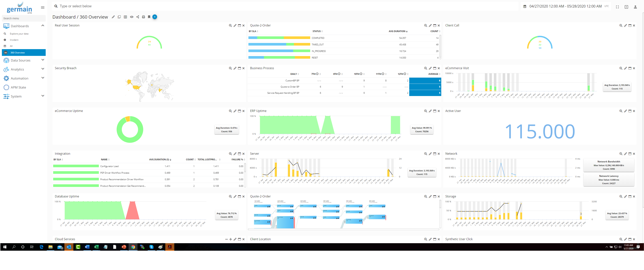Open the dashboard grid layout icon
644x270 pixels.
pyautogui.click(x=125, y=17)
